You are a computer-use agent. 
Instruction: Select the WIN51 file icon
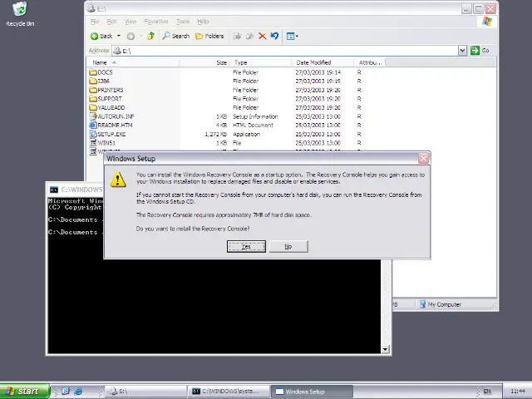pyautogui.click(x=93, y=143)
